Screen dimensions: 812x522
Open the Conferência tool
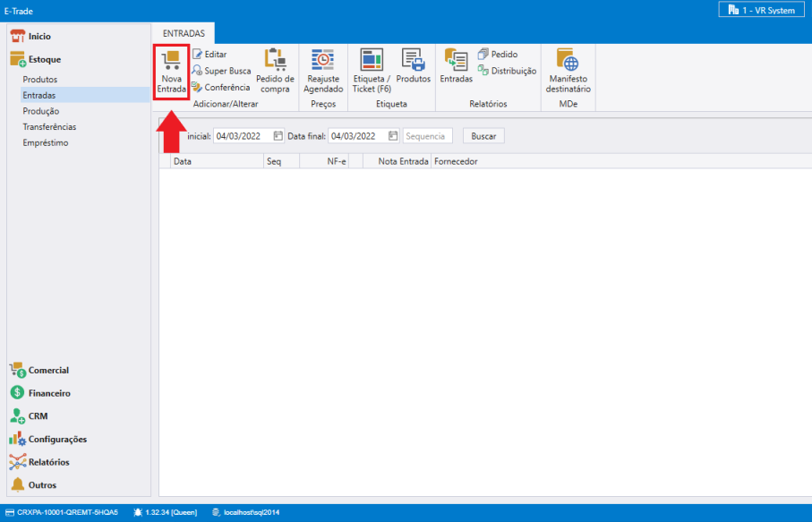tap(220, 87)
